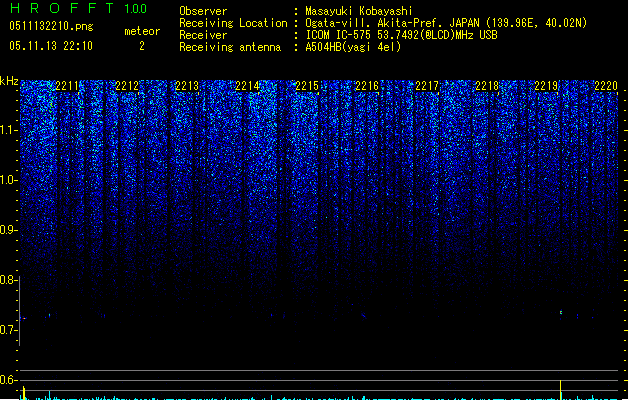Screen dimensions: 629x400
Task: Select the file name 0511132210.png
Action: (51, 26)
